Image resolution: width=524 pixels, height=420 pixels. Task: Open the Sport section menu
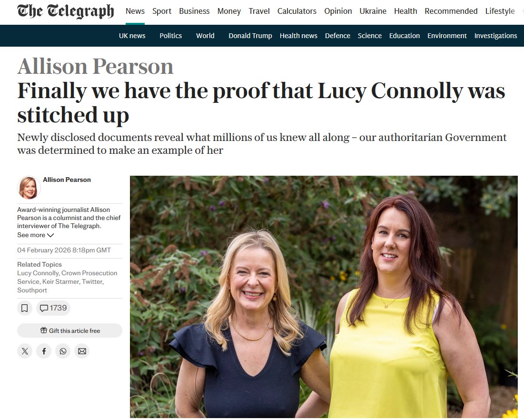(162, 11)
